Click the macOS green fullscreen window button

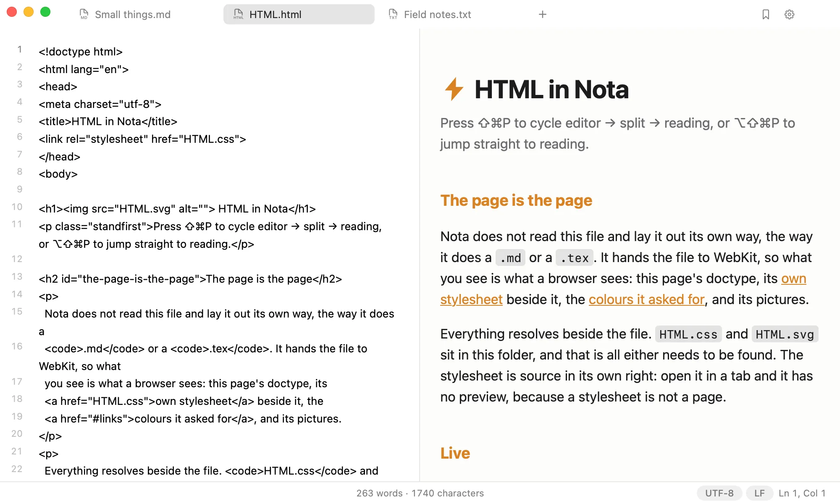click(45, 12)
